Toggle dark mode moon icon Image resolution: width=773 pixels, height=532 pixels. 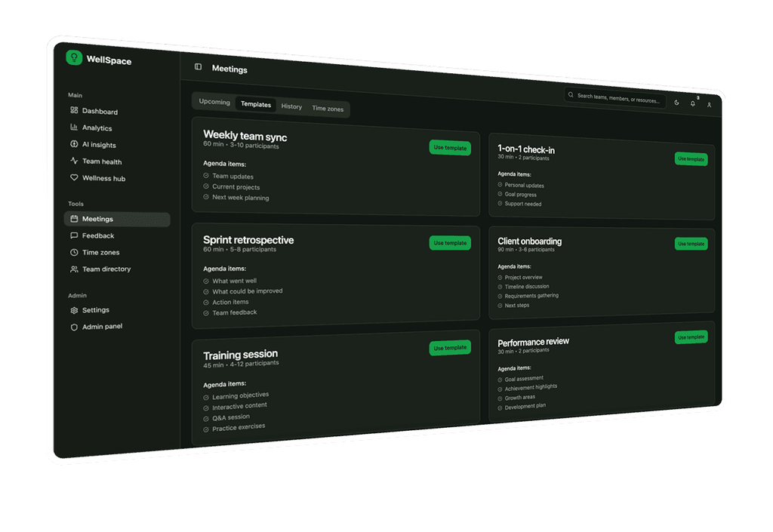click(677, 103)
